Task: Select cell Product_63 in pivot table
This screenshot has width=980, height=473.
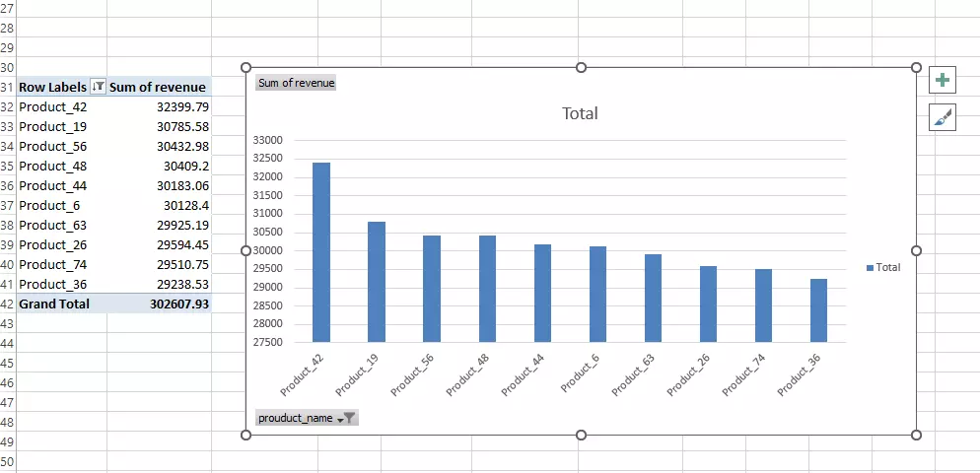Action: coord(62,225)
